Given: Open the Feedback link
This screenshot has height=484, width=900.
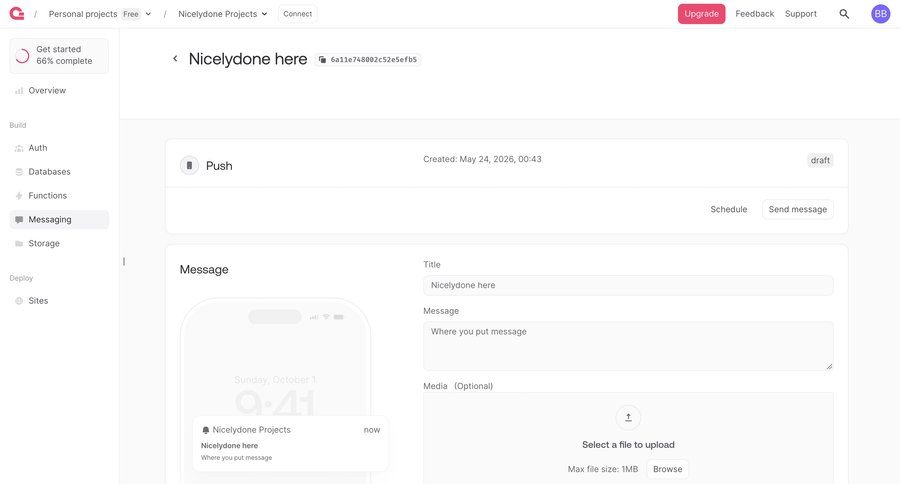Looking at the screenshot, I should 754,14.
